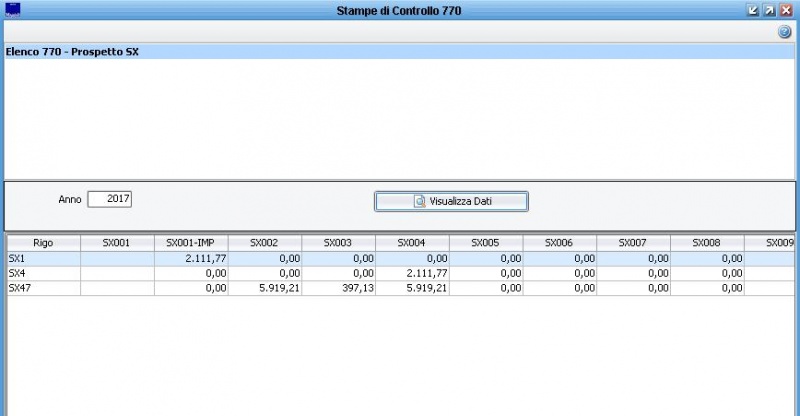Select the SX4 row
800x416 pixels.
pos(43,273)
